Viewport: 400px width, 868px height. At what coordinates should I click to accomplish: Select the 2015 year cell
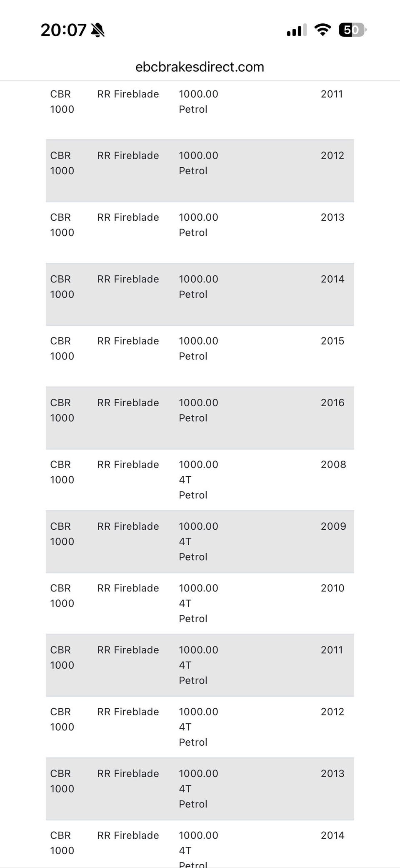click(332, 341)
